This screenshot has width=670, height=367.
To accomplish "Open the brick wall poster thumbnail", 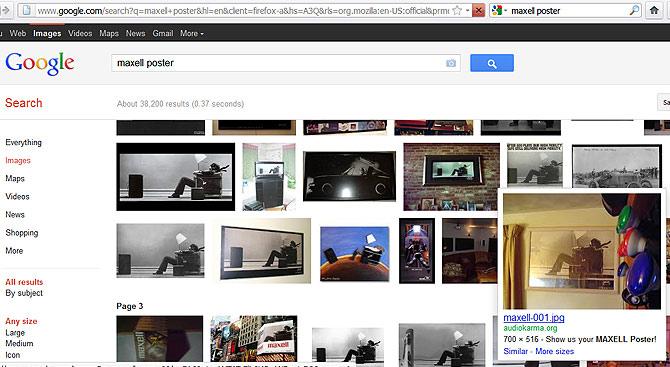I will coord(452,176).
